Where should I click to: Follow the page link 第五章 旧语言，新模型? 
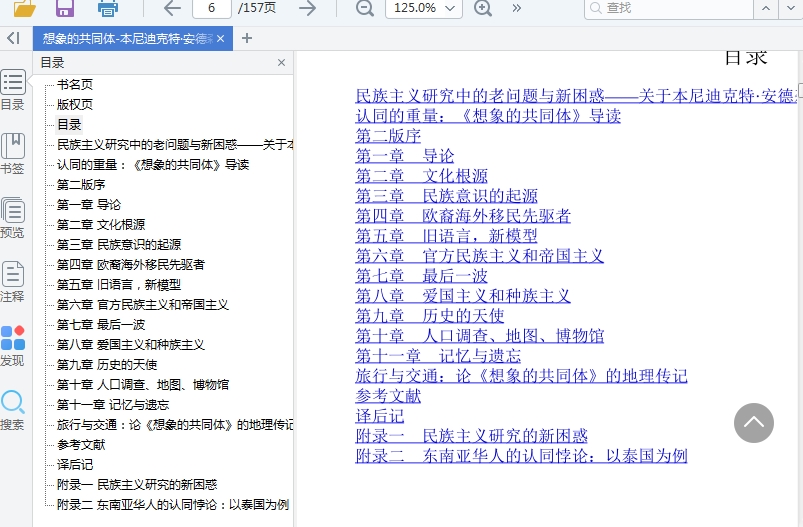point(447,236)
